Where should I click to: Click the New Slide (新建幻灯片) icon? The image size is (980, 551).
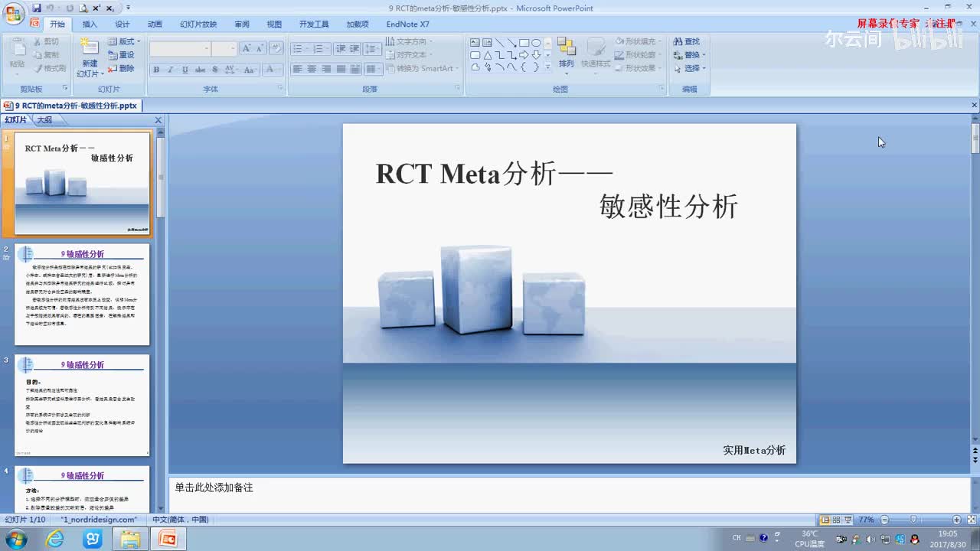pos(90,46)
